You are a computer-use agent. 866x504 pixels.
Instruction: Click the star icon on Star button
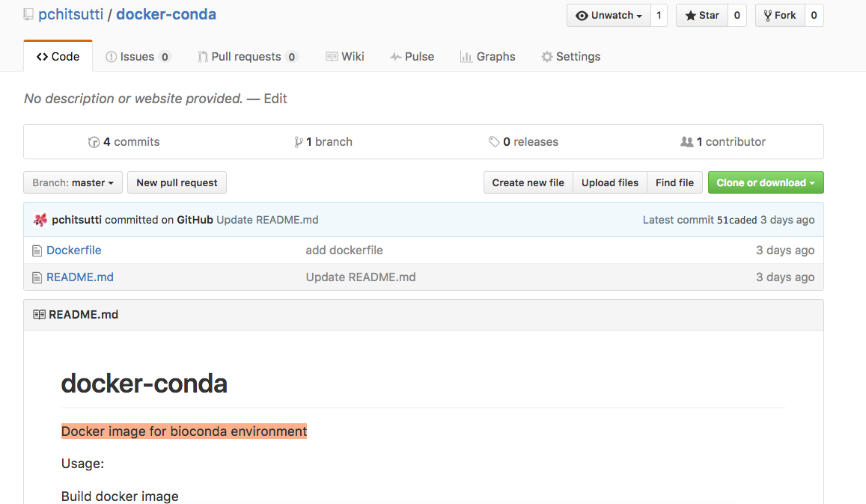[x=690, y=16]
